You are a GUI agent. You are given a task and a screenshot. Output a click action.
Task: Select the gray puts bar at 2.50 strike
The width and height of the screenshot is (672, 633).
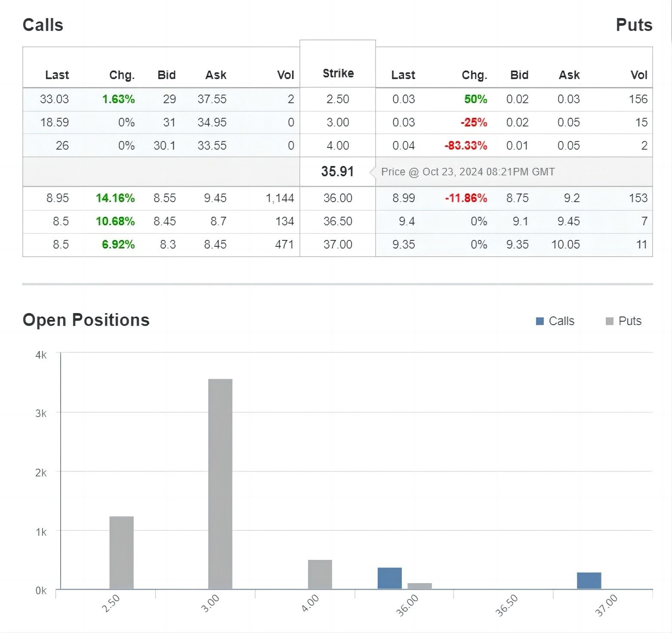[121, 553]
